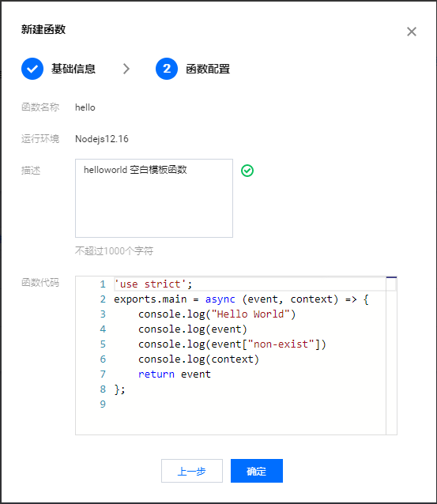
Task: Click the chevron arrow between steps
Action: (x=126, y=69)
